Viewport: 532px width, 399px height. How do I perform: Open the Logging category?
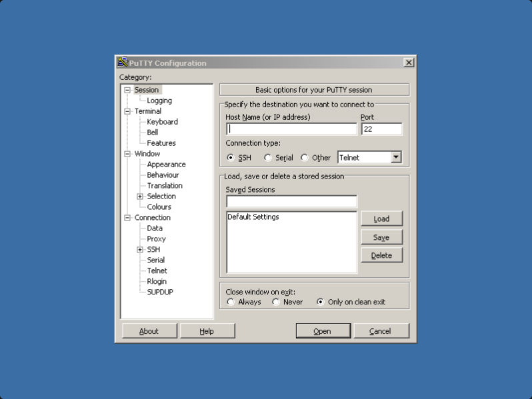pyautogui.click(x=159, y=101)
